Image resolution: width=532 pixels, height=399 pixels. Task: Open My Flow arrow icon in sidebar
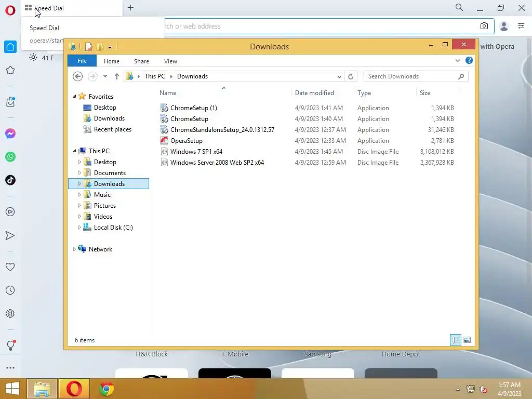tap(10, 235)
